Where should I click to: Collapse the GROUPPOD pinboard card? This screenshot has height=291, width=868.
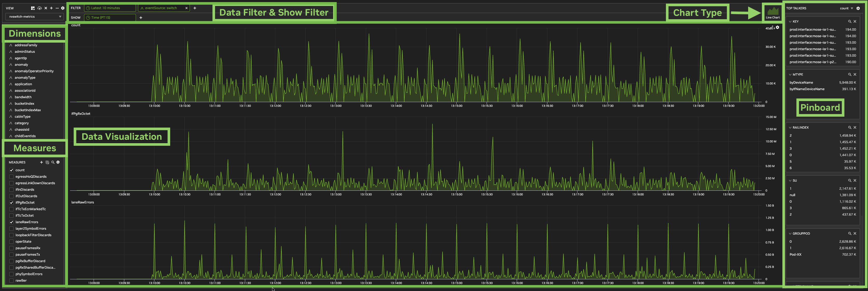(x=790, y=233)
